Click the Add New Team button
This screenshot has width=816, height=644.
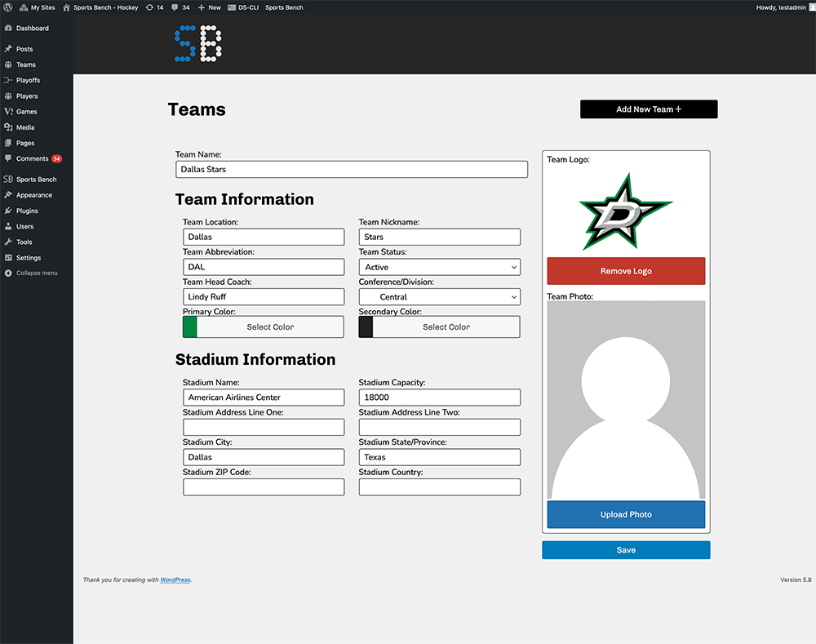coord(649,109)
